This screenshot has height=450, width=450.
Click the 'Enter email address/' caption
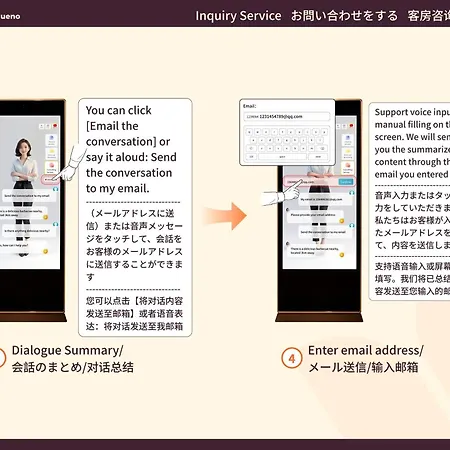[366, 350]
